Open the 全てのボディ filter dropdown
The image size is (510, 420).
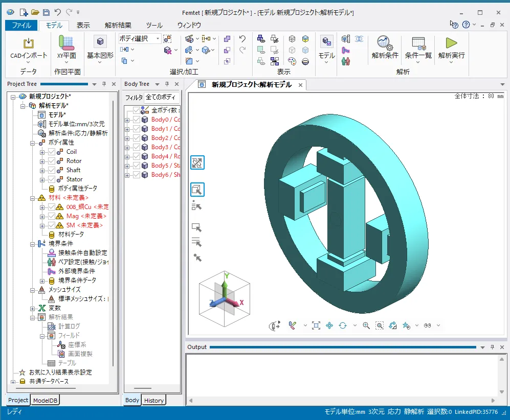tap(162, 97)
